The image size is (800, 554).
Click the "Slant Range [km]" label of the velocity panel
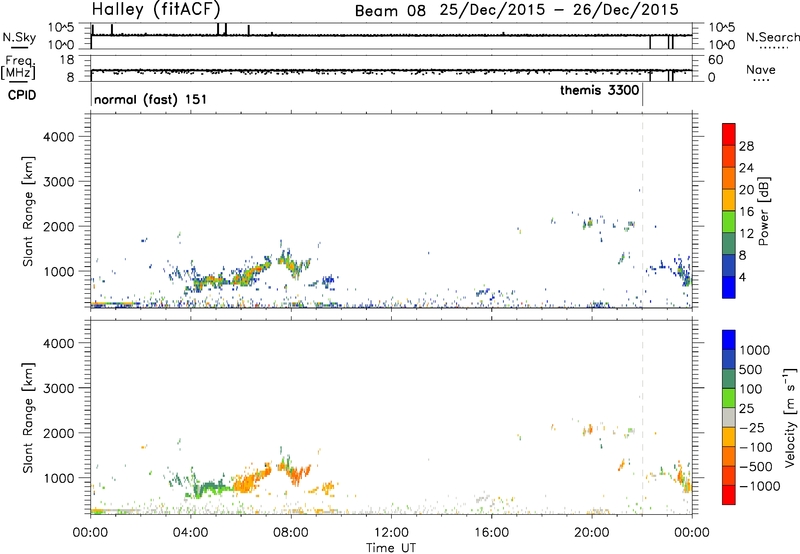click(28, 418)
